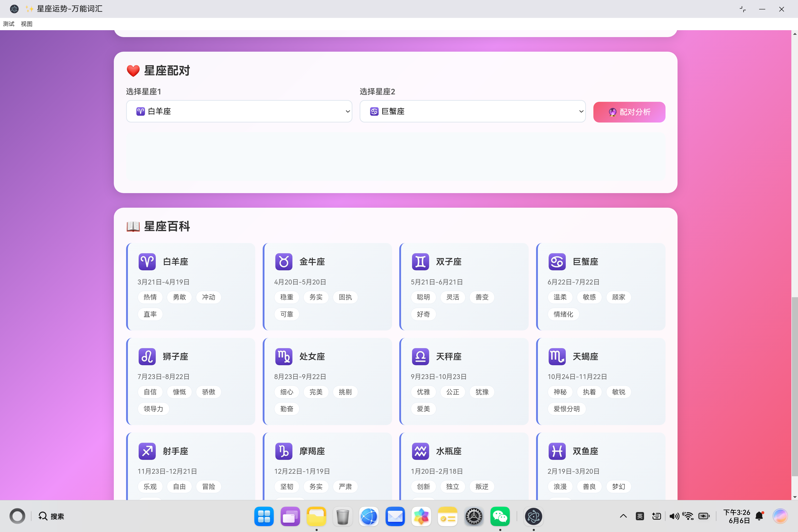Image resolution: width=798 pixels, height=532 pixels.
Task: Open the colorful assistant orb in tray
Action: [780, 516]
